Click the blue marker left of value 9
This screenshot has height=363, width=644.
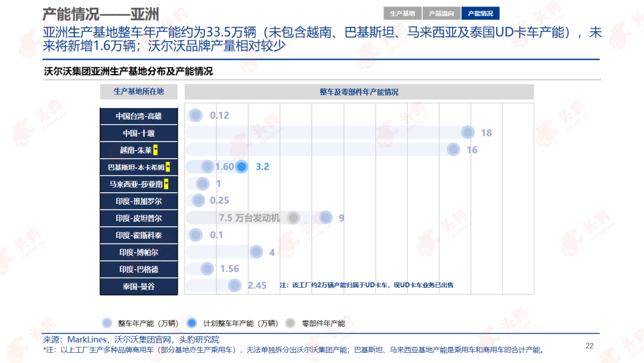[x=326, y=217]
